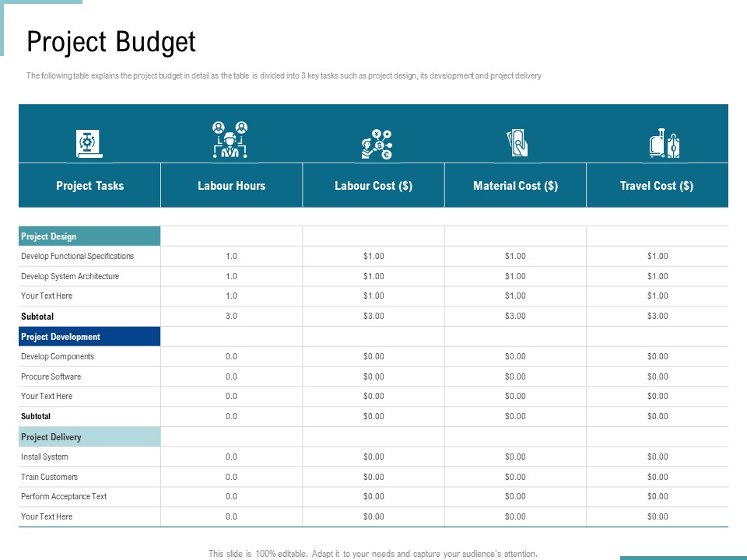Click the travel cost luggage icon
Image resolution: width=747 pixels, height=560 pixels.
(x=664, y=143)
